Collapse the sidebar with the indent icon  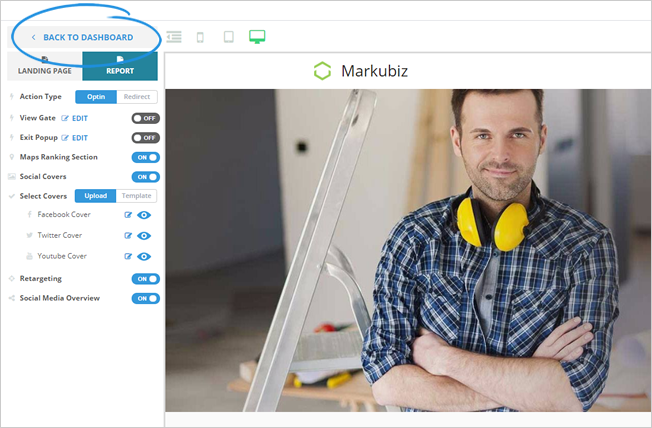[174, 37]
